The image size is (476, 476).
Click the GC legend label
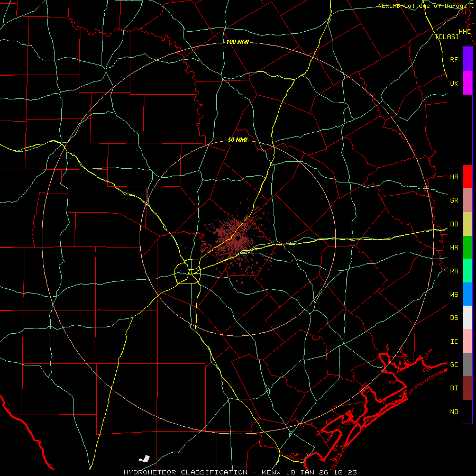[454, 364]
